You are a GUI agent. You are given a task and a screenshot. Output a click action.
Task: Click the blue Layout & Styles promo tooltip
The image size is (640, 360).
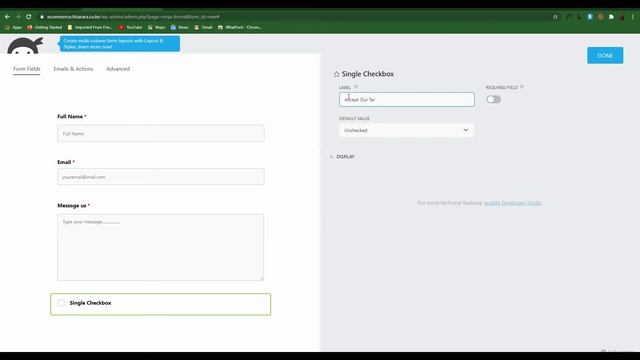tap(120, 44)
